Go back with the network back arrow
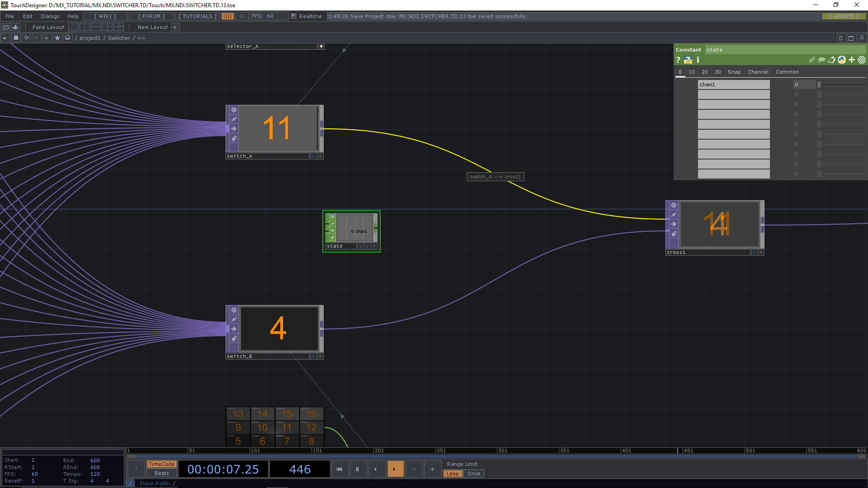 pyautogui.click(x=26, y=38)
